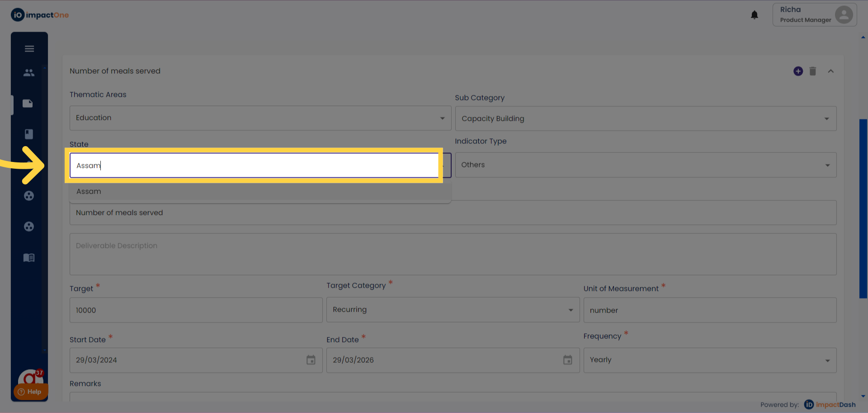Click the bookmark book sidebar icon
Viewport: 868px width, 413px height.
point(29,134)
